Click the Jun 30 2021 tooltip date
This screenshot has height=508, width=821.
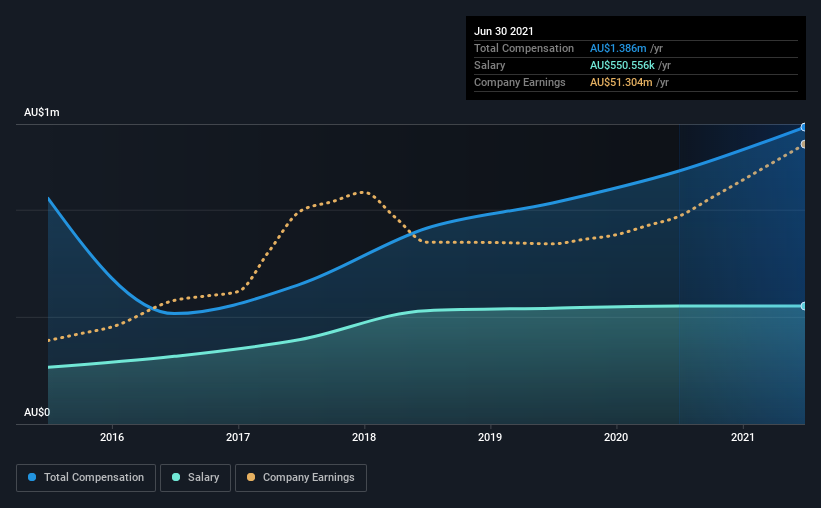[x=504, y=31]
